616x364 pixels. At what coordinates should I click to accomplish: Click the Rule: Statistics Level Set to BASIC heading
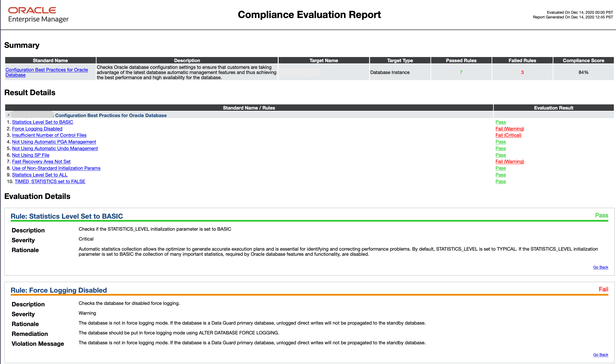coord(67,216)
